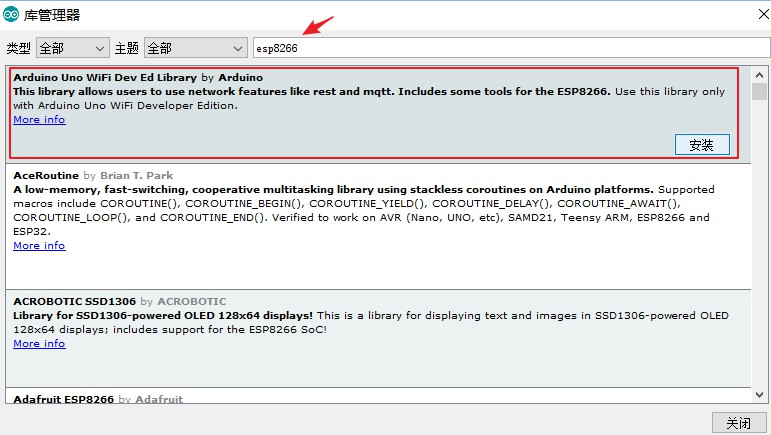Open the 主题 dropdown showing 全部
This screenshot has width=771, height=435.
(x=196, y=48)
